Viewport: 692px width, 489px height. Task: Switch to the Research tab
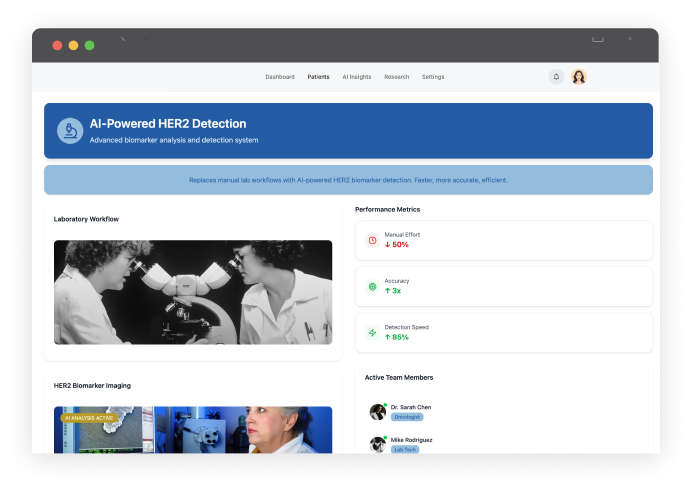click(397, 77)
